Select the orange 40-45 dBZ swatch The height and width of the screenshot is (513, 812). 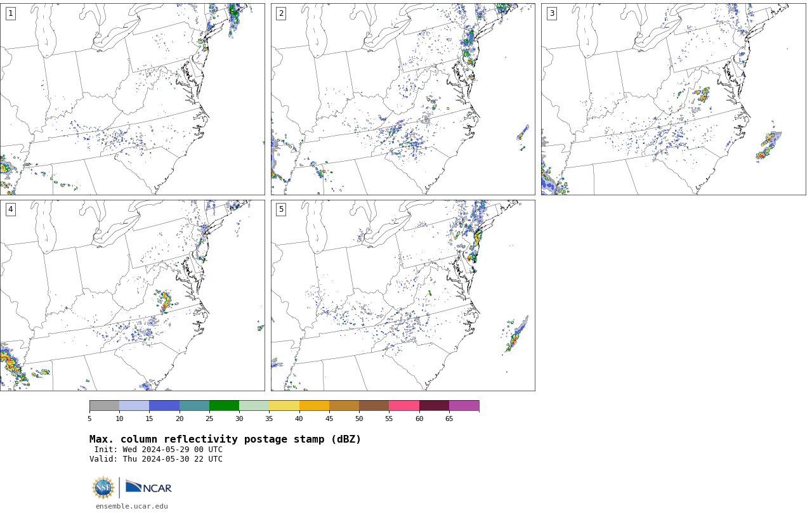(x=314, y=406)
